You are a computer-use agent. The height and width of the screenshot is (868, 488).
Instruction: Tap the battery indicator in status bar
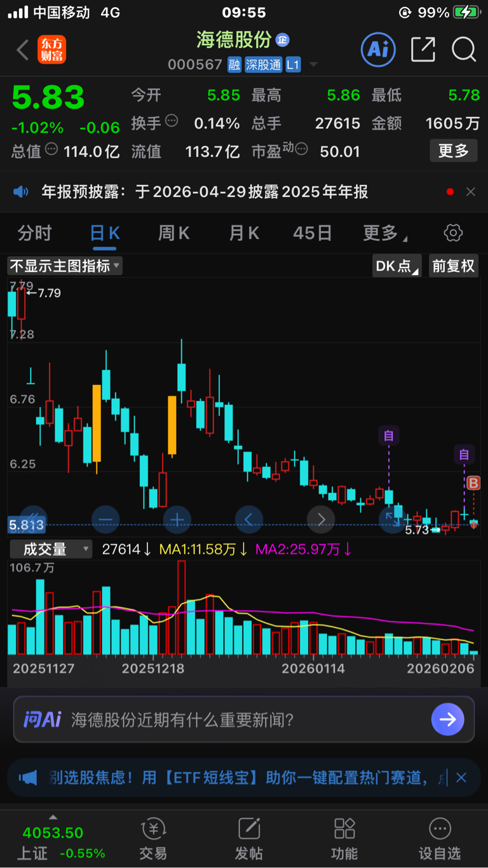click(x=466, y=12)
